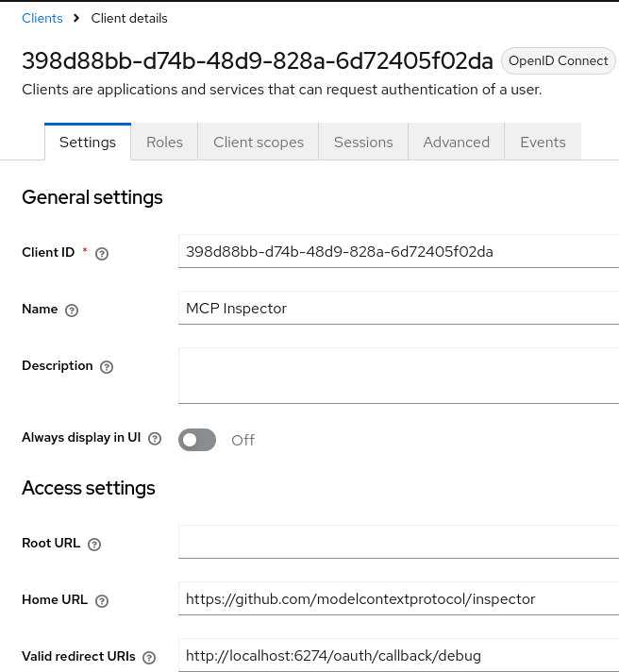This screenshot has width=619, height=672.
Task: Focus the Name field containing MCP Inspector
Action: coord(396,309)
